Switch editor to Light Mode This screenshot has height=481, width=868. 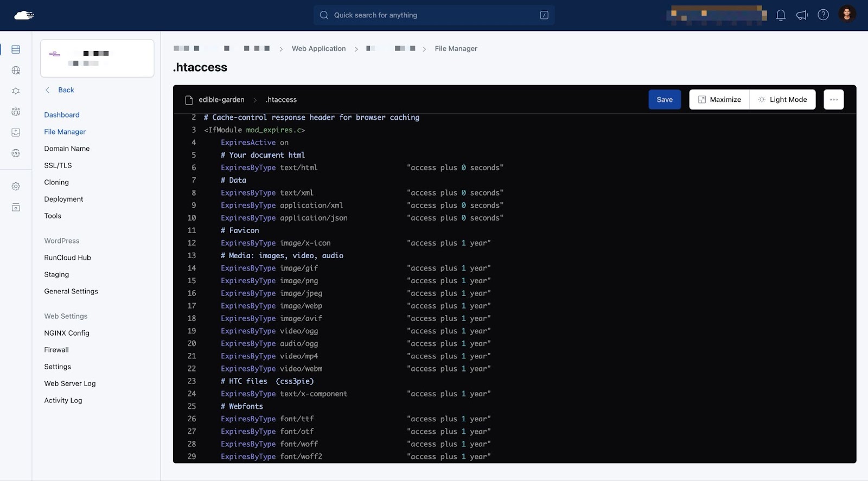782,100
